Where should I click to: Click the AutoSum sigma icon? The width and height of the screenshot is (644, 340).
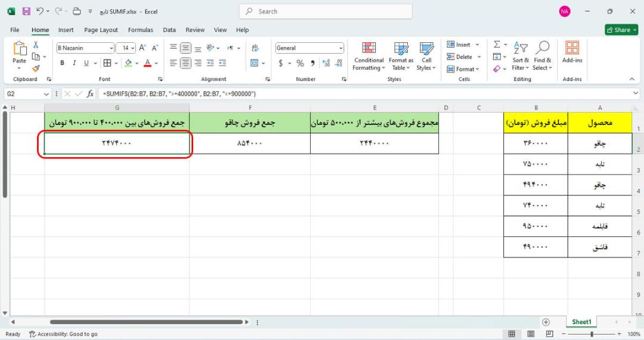(x=497, y=44)
